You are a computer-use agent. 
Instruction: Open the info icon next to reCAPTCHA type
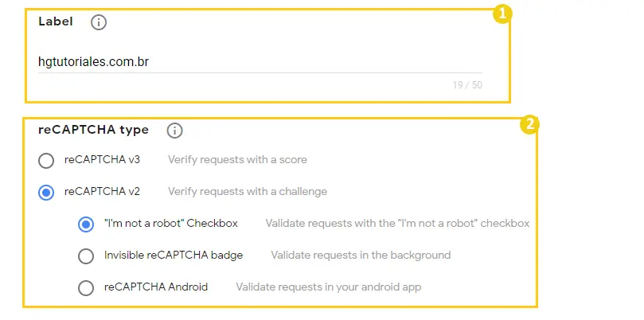[174, 131]
